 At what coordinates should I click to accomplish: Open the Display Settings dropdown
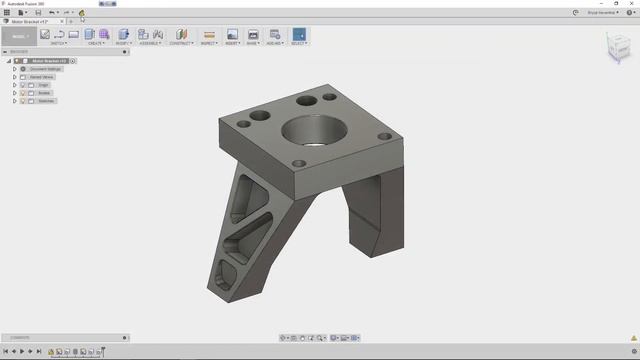pyautogui.click(x=334, y=338)
